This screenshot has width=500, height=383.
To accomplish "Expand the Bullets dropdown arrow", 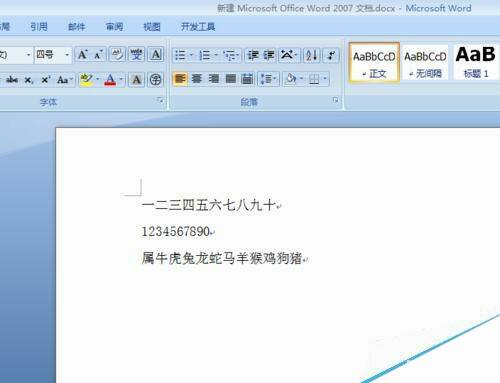I will pos(192,55).
